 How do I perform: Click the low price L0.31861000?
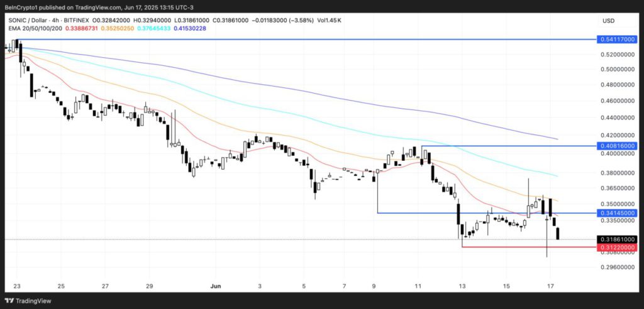192,21
